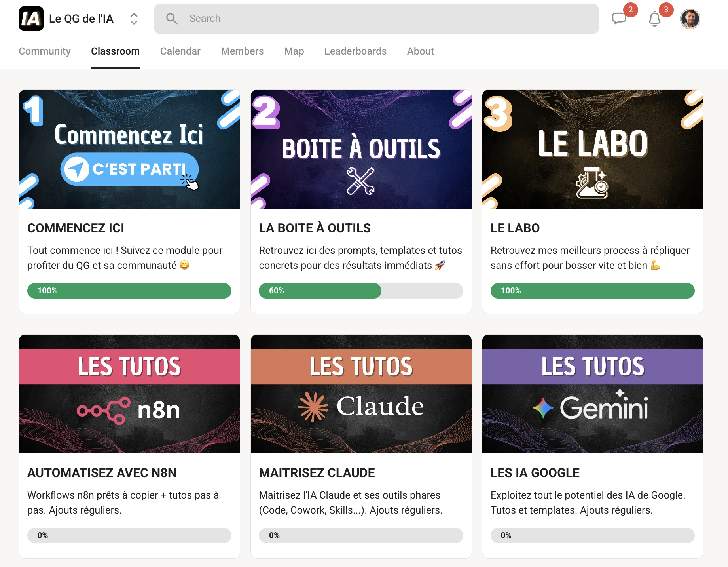Click the "Retrouvez mes meilleurs process" description
The height and width of the screenshot is (567, 728).
point(590,258)
